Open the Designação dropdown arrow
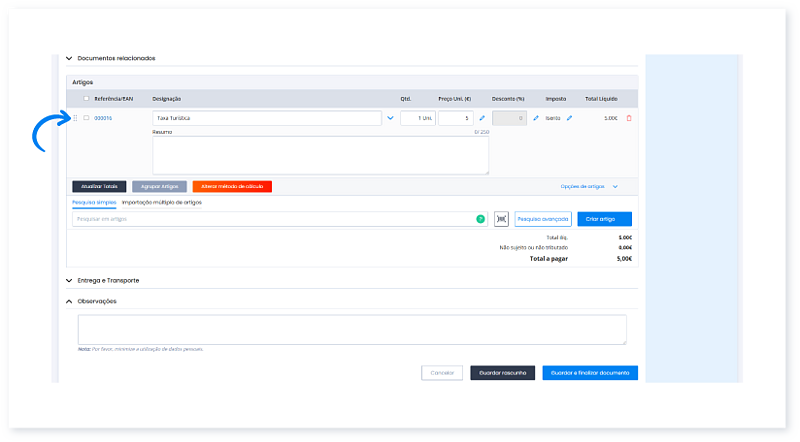800x442 pixels. coord(390,118)
